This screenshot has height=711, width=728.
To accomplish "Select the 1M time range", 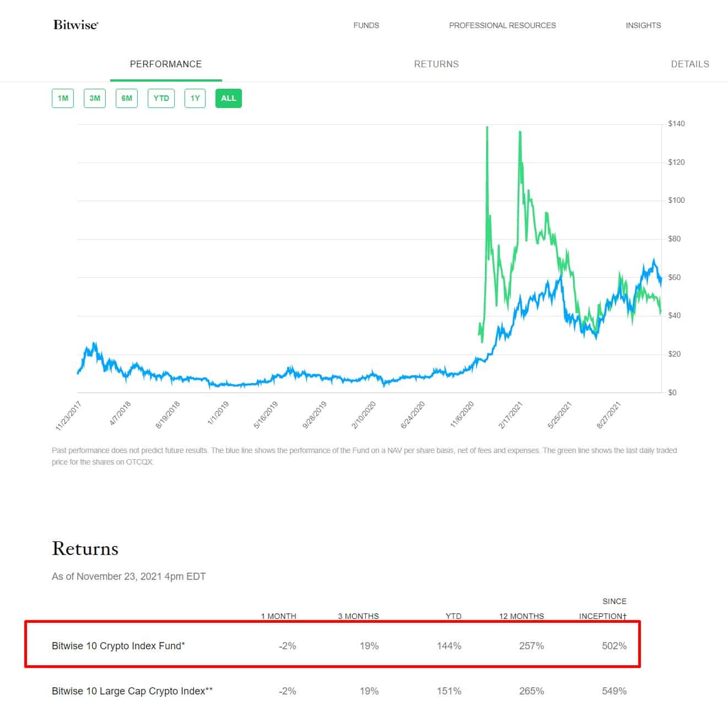I will click(63, 98).
